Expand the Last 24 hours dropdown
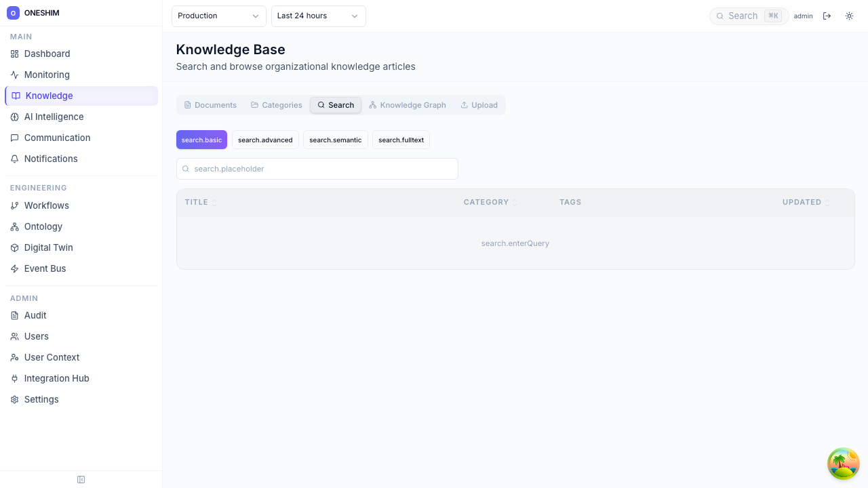Screen dimensions: 868x488 coord(318,16)
